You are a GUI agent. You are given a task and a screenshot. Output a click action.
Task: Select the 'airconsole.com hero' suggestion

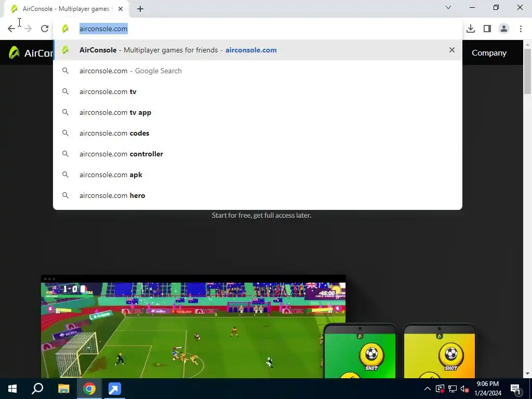pos(258,195)
